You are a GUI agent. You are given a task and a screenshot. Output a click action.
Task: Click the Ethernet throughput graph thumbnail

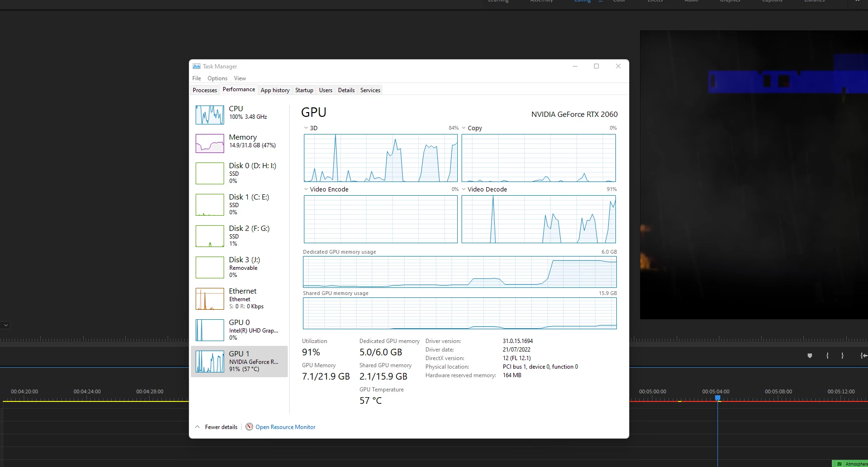tap(210, 299)
